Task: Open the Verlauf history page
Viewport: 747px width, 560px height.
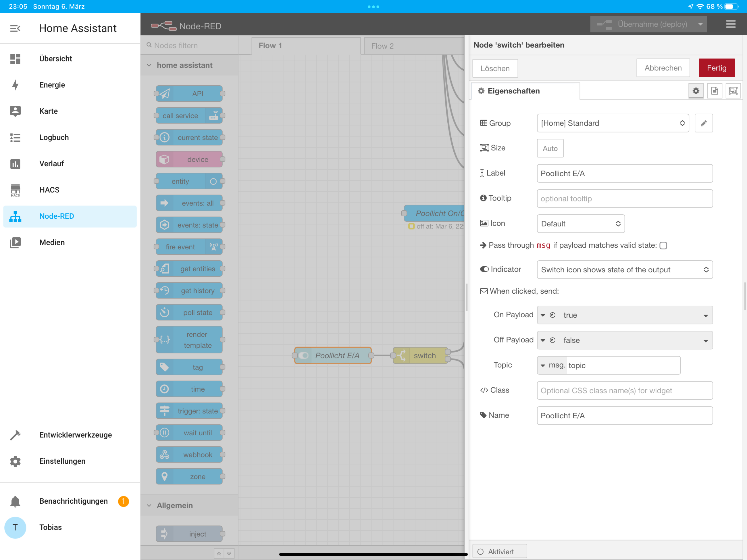Action: click(x=70, y=164)
